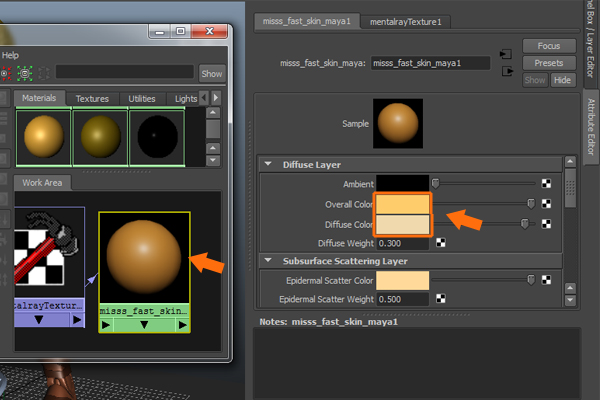Collapse the Diffuse Layer section
The height and width of the screenshot is (400, 600).
point(268,164)
